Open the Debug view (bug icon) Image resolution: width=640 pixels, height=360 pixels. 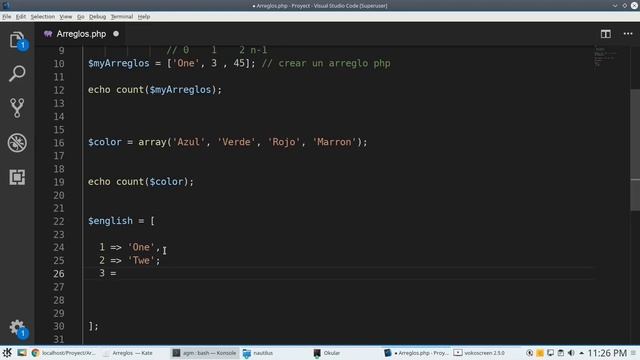(17, 143)
